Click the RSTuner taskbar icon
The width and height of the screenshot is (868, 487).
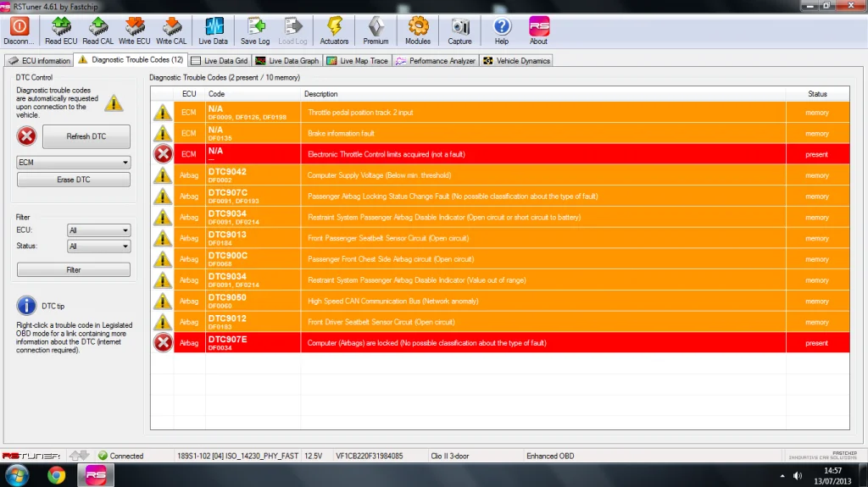(x=95, y=475)
